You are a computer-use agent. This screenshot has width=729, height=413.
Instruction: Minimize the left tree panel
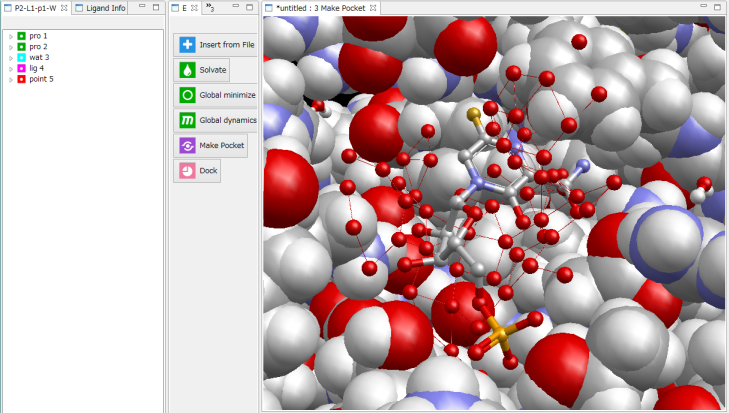tap(142, 7)
